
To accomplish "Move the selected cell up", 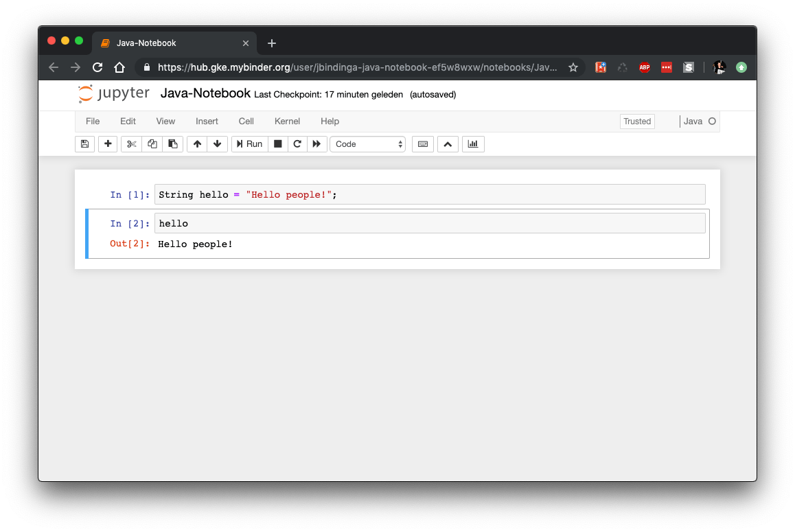I will coord(197,143).
